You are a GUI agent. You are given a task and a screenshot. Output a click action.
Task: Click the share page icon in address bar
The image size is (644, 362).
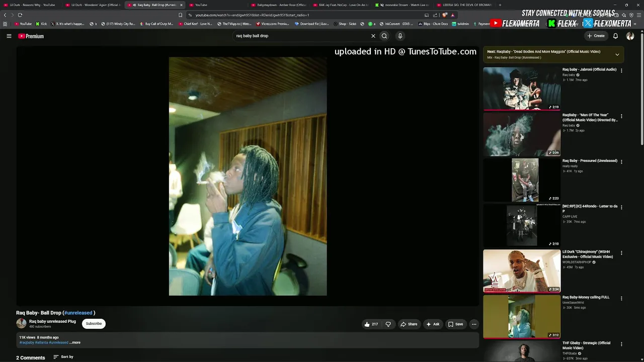[435, 15]
